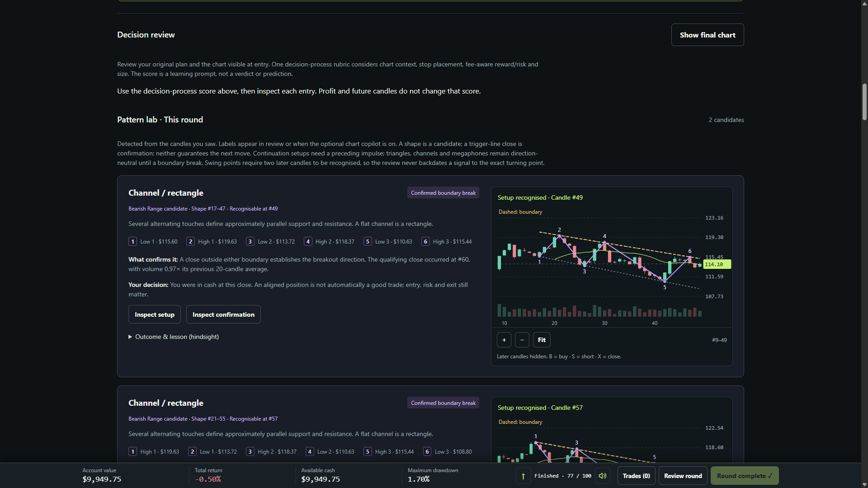Click Show final chart button
The width and height of the screenshot is (868, 488).
click(x=708, y=35)
